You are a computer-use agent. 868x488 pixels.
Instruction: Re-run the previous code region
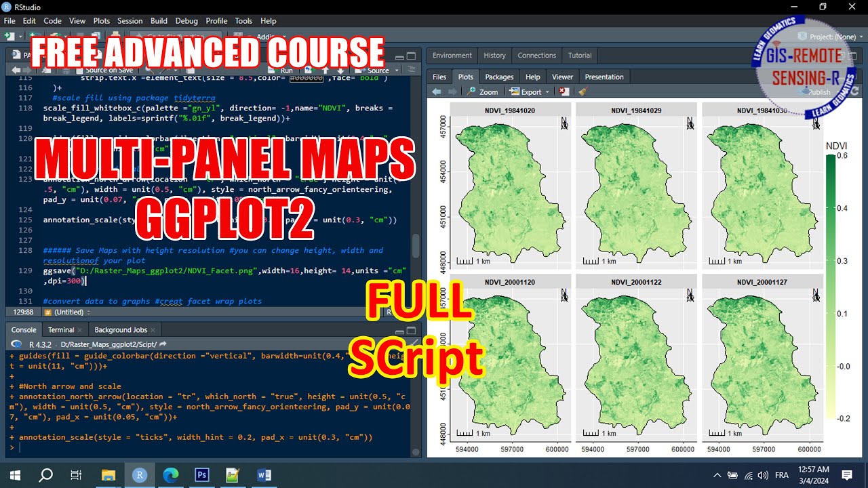click(309, 70)
